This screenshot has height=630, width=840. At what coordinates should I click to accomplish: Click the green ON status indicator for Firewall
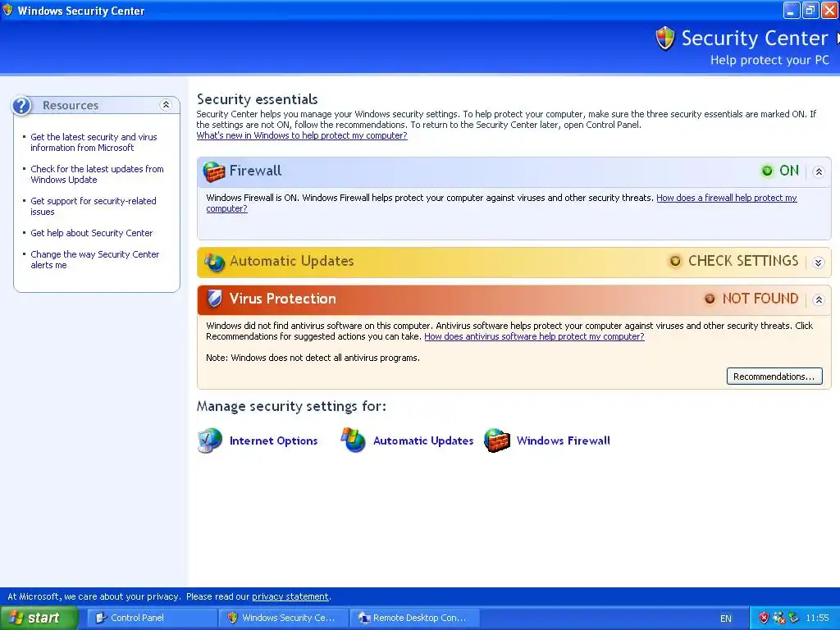click(x=767, y=171)
